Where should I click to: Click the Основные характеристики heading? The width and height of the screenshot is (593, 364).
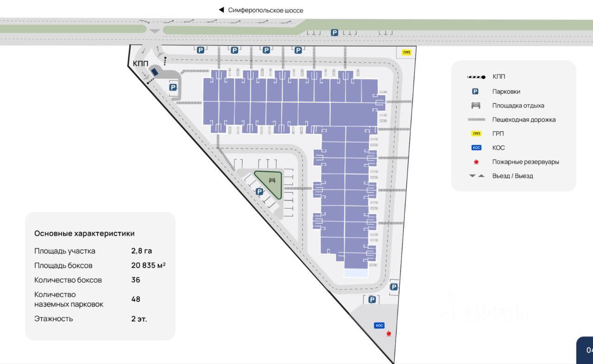click(84, 233)
